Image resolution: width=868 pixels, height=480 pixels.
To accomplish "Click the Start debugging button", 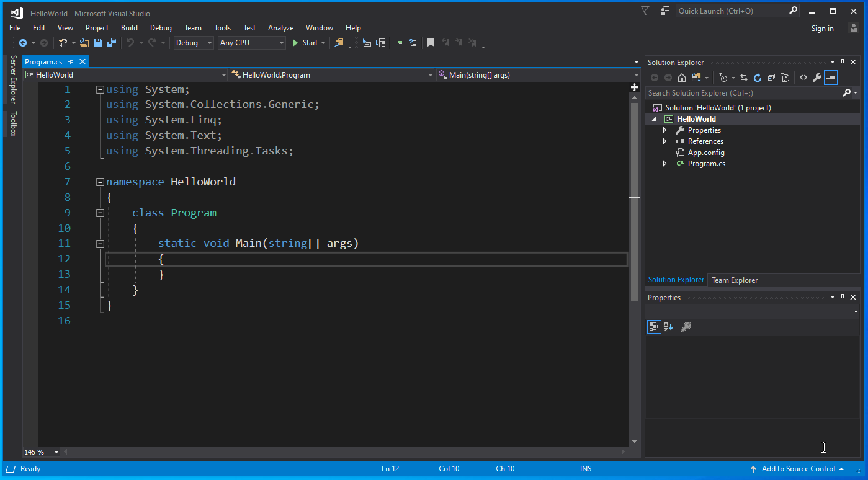I will pos(303,42).
